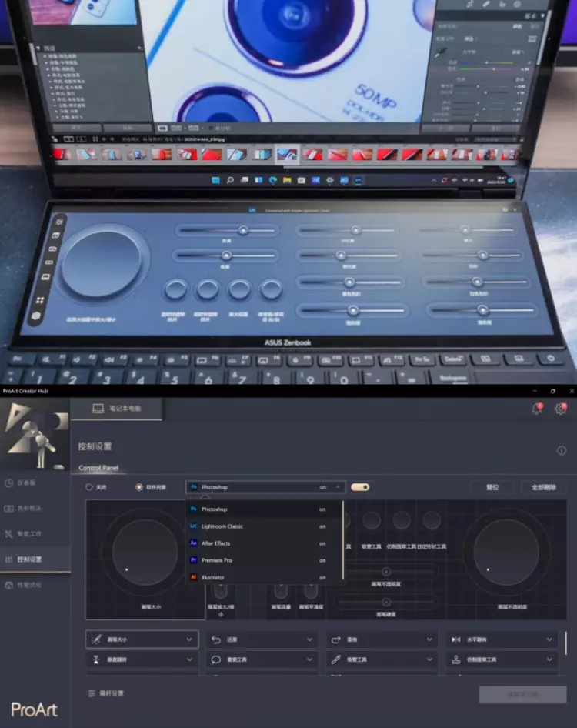This screenshot has height=728, width=577.
Task: Open 偏好设置 preferences link
Action: (106, 693)
